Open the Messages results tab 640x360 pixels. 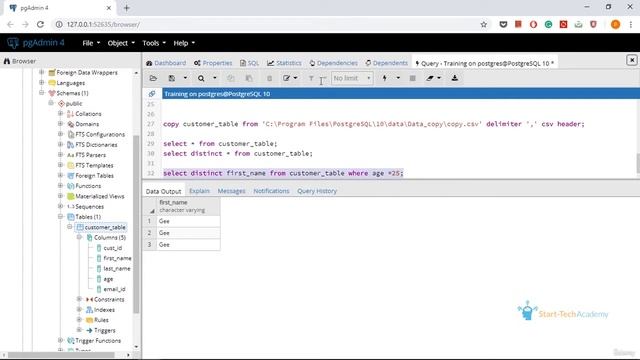coord(231,191)
